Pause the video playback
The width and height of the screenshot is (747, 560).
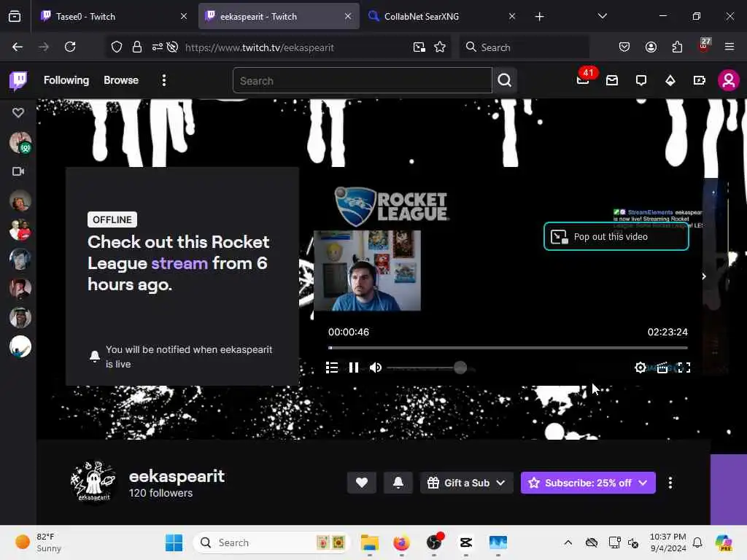(354, 367)
